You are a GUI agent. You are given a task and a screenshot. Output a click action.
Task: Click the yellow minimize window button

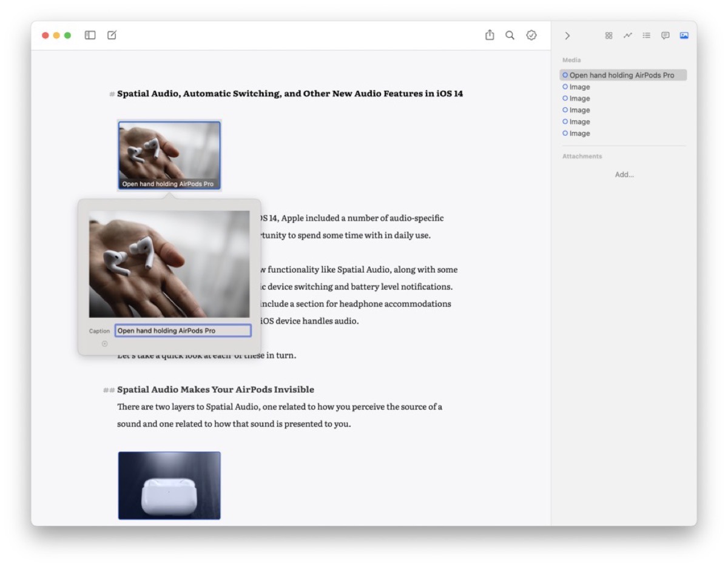click(x=56, y=35)
